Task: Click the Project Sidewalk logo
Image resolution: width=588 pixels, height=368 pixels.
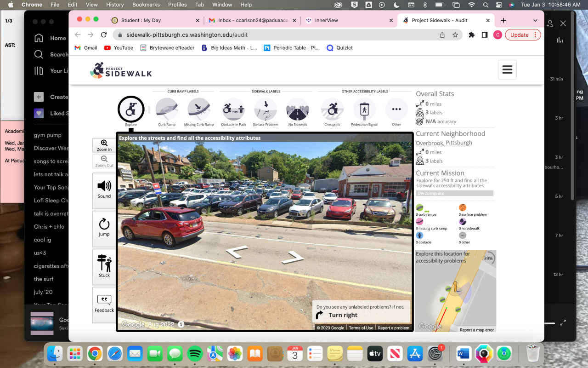Action: pyautogui.click(x=121, y=70)
